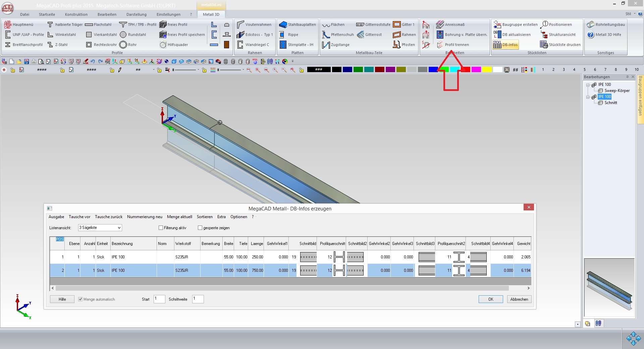This screenshot has height=349, width=644.
Task: Open the DB-Infos list tool
Action: tap(505, 45)
